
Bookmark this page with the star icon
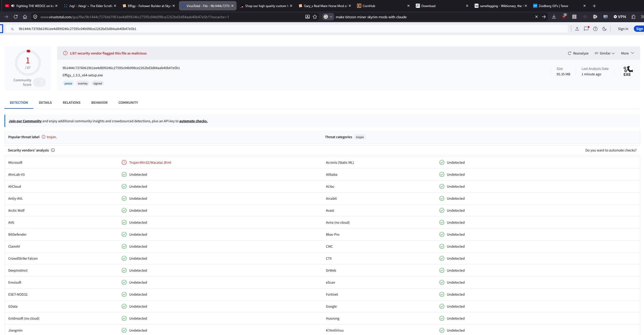click(315, 17)
